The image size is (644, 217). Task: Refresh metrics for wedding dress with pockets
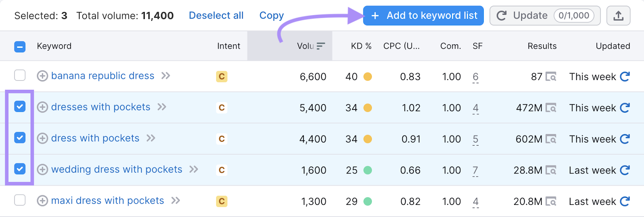(625, 170)
